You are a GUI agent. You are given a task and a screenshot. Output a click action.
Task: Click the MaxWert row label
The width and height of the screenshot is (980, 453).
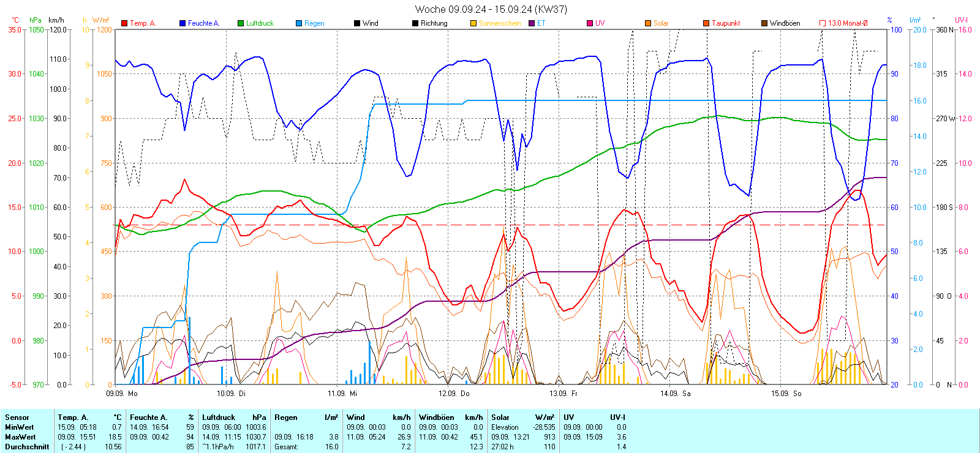tap(20, 437)
